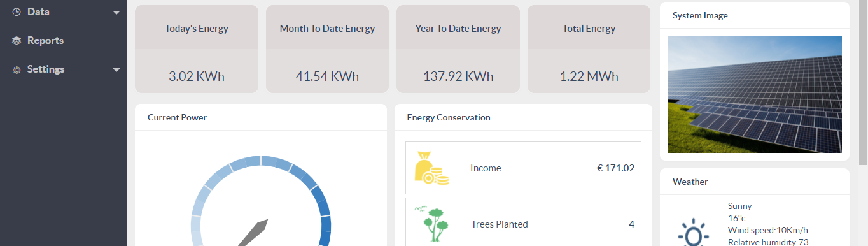
Task: Click the Income label
Action: click(486, 168)
